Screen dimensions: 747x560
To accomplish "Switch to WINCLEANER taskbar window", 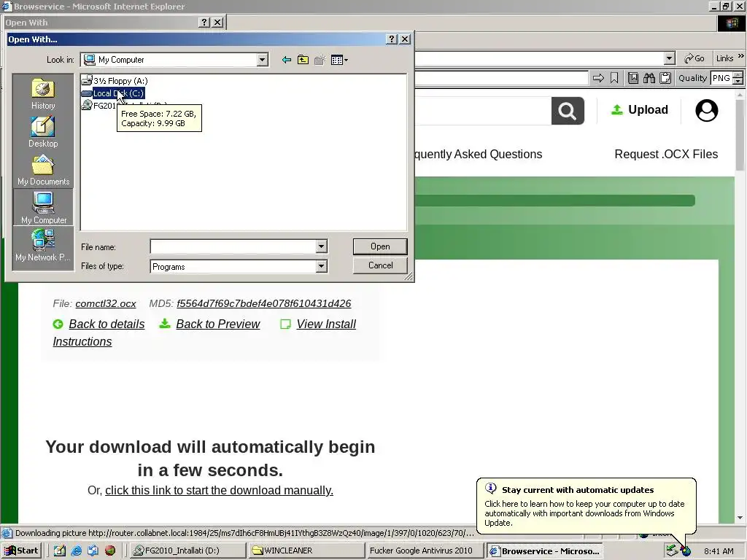I will [x=307, y=551].
